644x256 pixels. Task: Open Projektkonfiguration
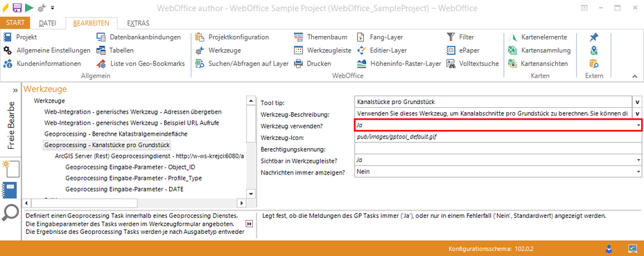coord(232,37)
